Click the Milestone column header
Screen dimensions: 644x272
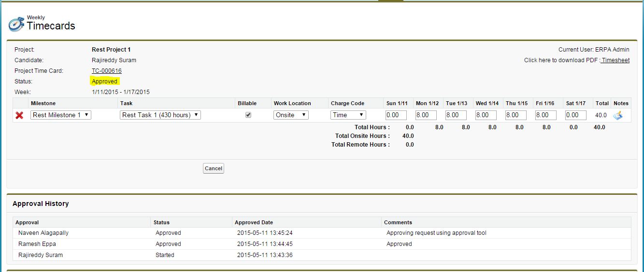[43, 103]
